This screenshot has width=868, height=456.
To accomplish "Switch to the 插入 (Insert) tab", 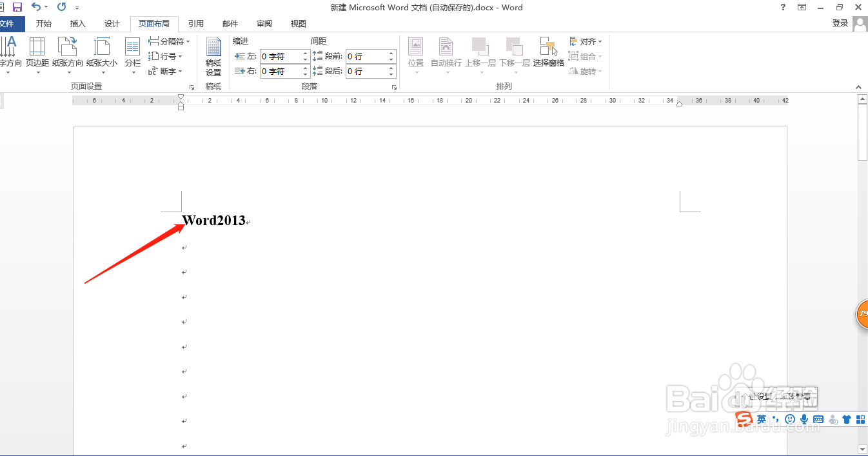I will coord(78,24).
